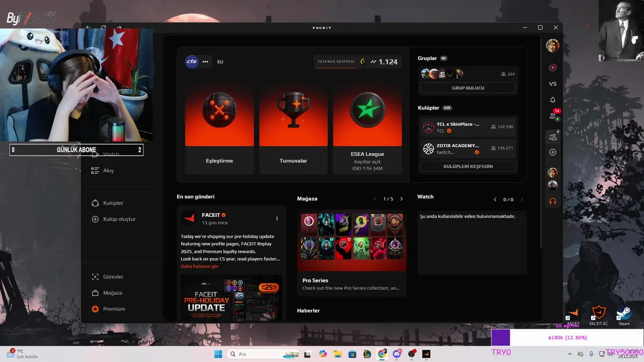Click previous arrow in Watch section
644x362 pixels.
[495, 200]
